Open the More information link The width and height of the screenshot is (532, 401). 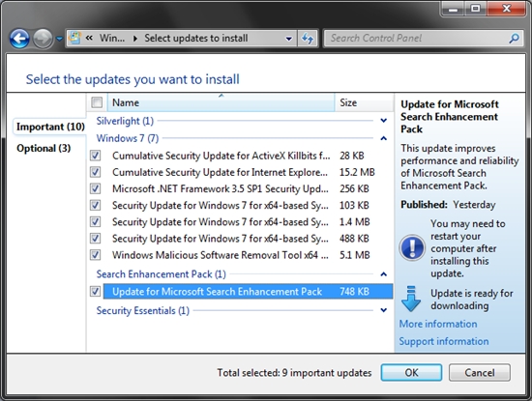pyautogui.click(x=438, y=324)
